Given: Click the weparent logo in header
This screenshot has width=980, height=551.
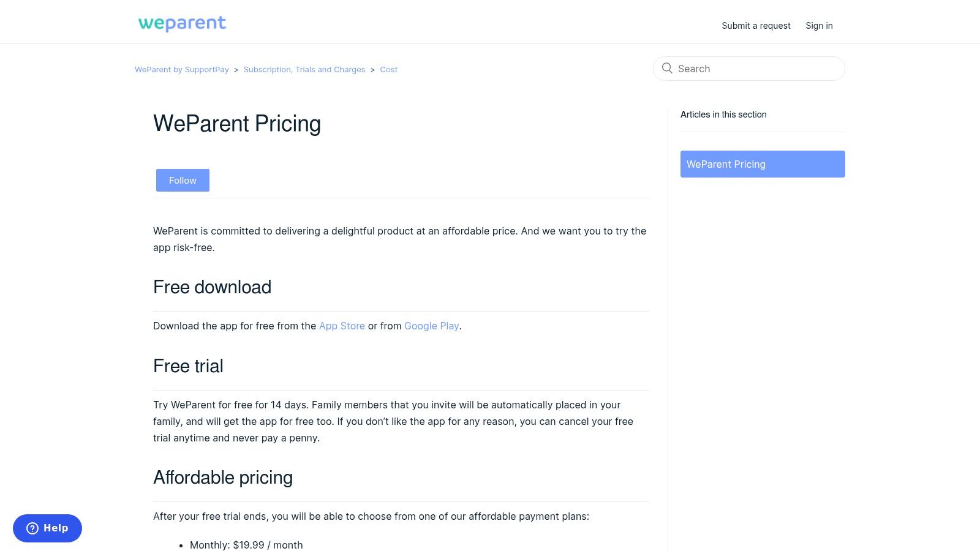Looking at the screenshot, I should (x=182, y=24).
